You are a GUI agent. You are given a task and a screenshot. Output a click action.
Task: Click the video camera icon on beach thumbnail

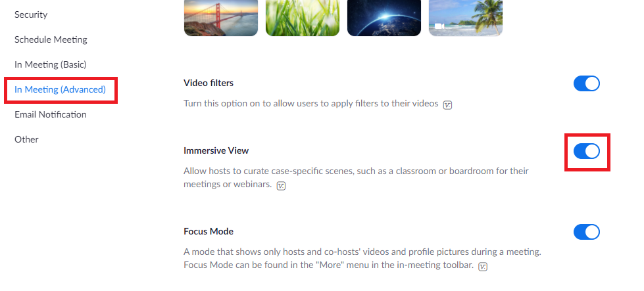[x=439, y=26]
